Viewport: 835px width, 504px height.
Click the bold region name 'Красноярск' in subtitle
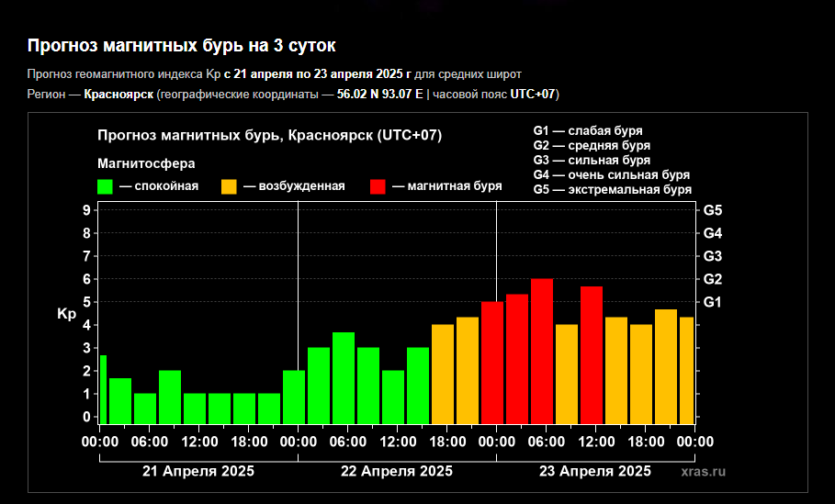click(118, 95)
